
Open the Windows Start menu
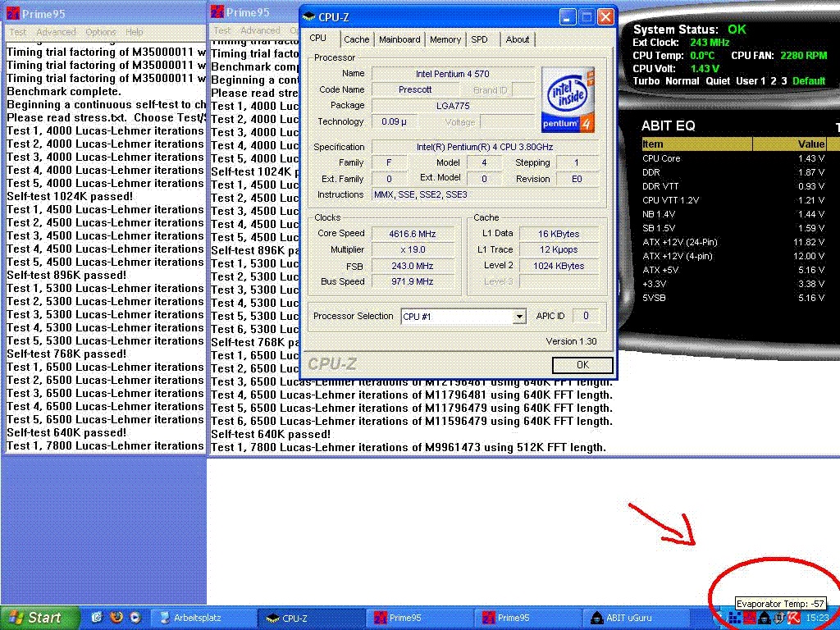pyautogui.click(x=40, y=618)
